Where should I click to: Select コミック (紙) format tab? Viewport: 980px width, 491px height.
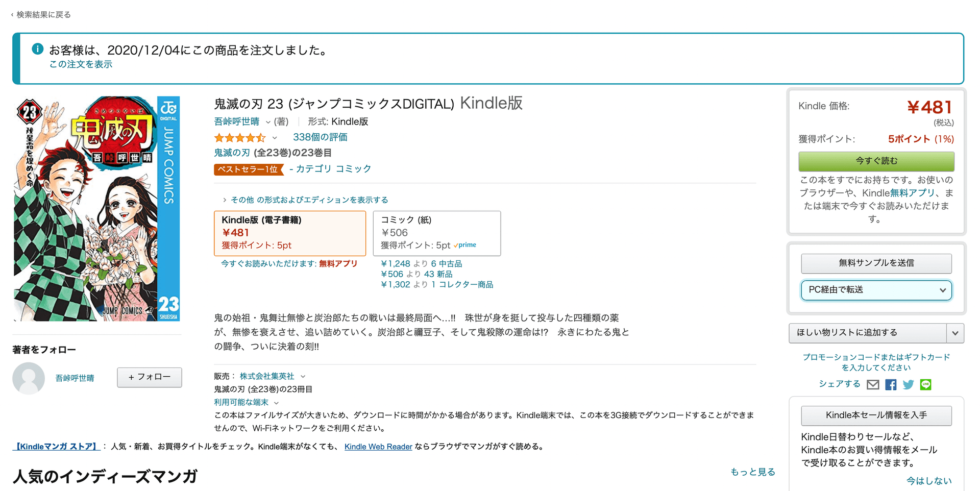click(437, 233)
